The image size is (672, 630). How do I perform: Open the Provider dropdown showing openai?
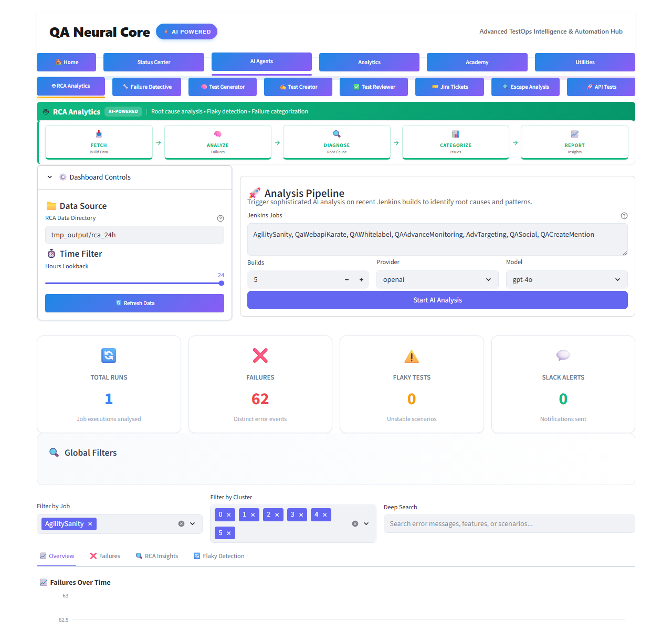pos(437,280)
